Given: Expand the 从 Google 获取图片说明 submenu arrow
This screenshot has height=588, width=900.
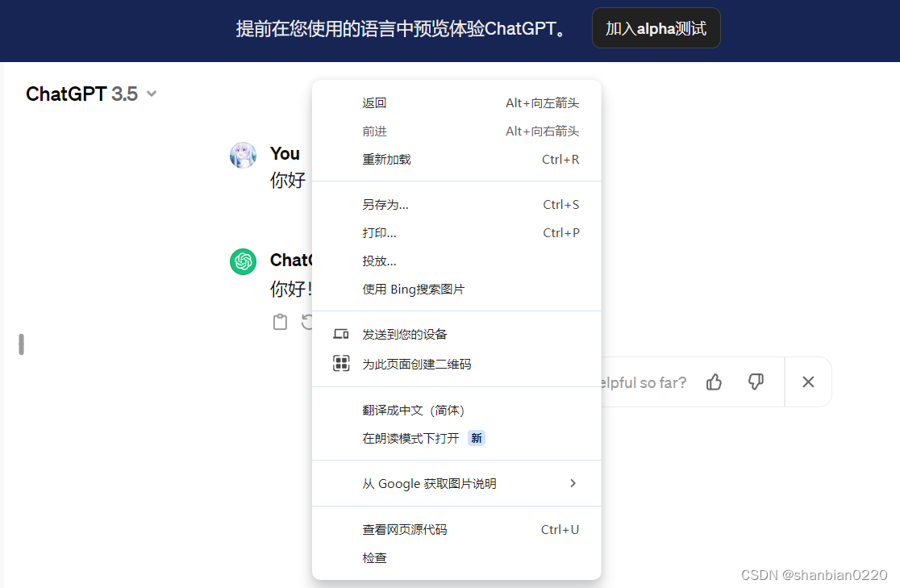Looking at the screenshot, I should click(573, 483).
